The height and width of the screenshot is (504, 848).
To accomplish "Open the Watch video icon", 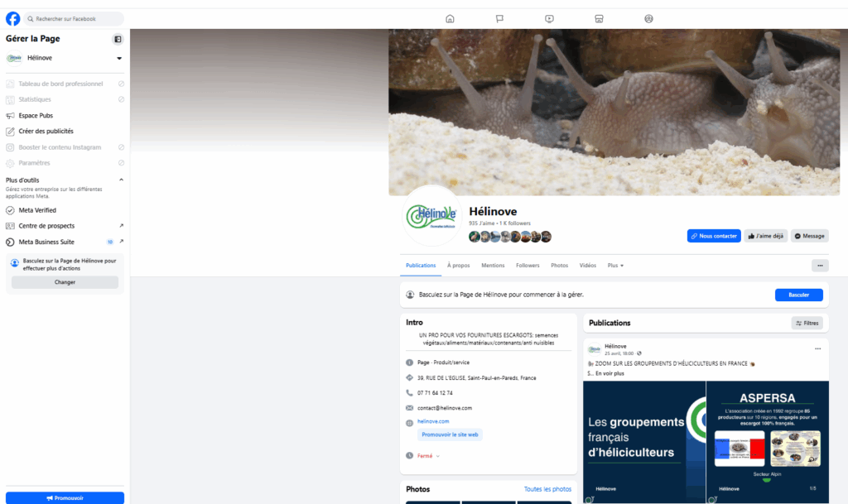I will tap(550, 19).
